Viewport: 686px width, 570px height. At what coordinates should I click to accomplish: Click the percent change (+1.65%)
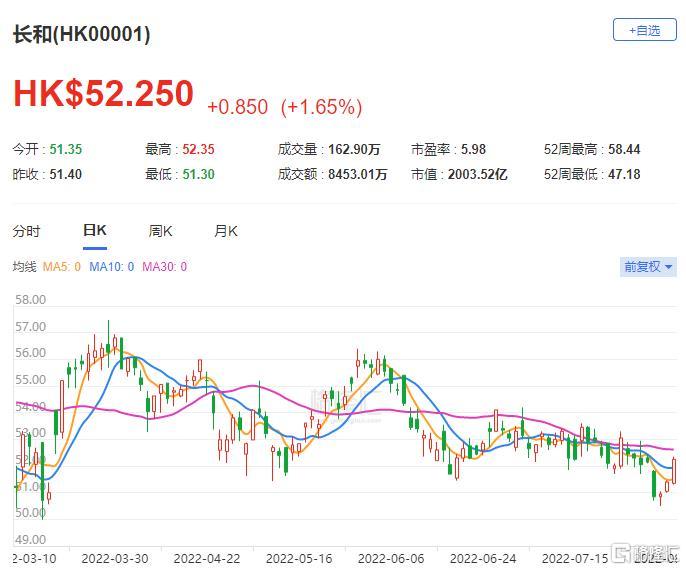coord(322,107)
